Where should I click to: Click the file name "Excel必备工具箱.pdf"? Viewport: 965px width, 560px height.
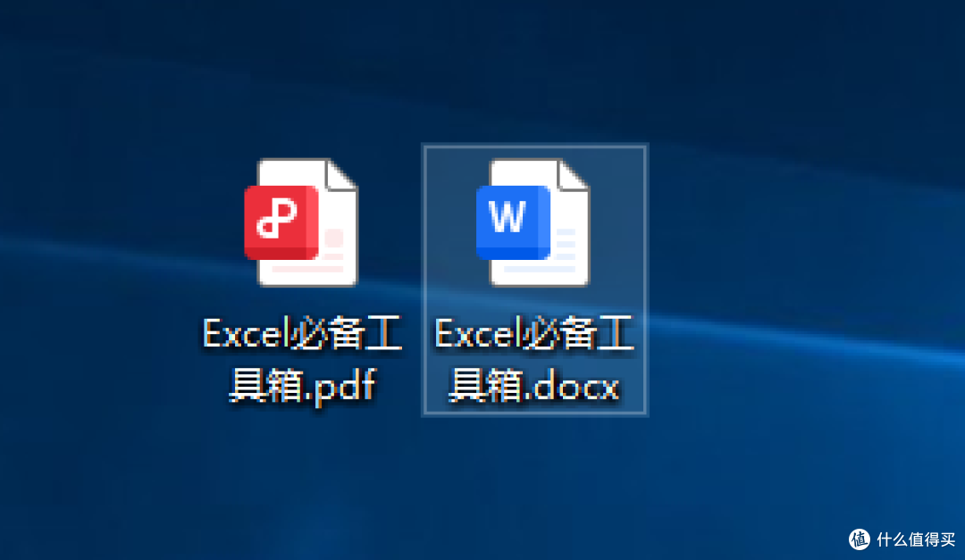point(302,360)
